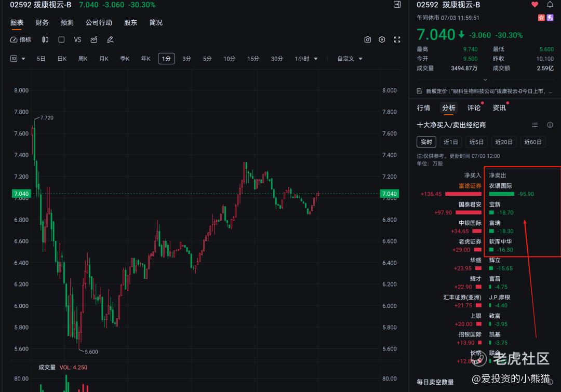The image size is (561, 392).
Task: Select the 10分 interval
Action: 230,59
